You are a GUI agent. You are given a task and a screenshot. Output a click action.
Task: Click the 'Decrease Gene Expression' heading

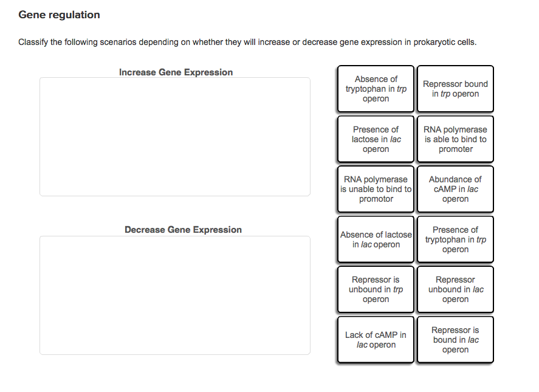click(x=182, y=229)
